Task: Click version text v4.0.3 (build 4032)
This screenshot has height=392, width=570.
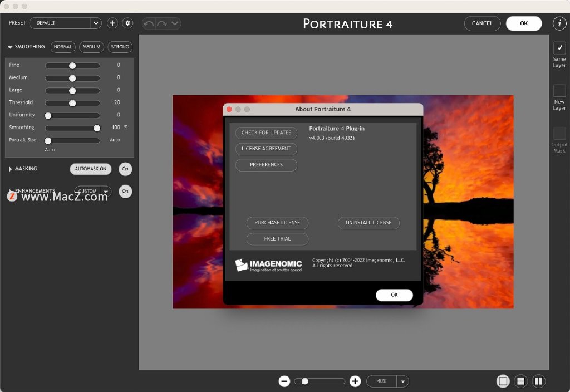Action: click(332, 138)
